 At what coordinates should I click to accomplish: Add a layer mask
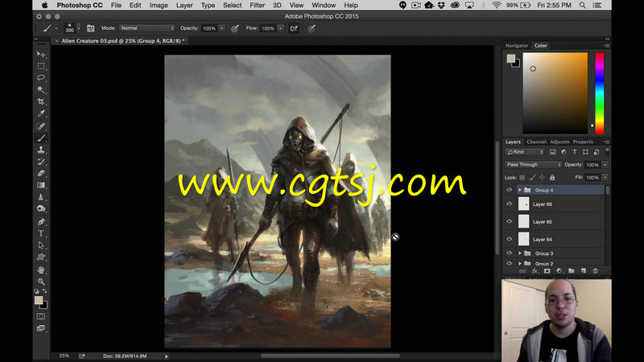tap(547, 271)
